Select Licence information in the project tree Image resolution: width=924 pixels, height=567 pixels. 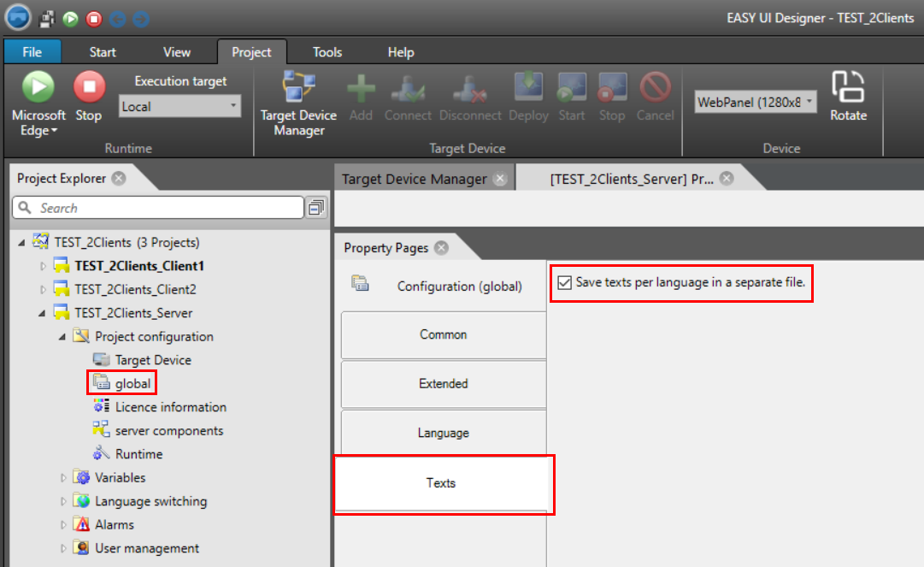(x=170, y=407)
